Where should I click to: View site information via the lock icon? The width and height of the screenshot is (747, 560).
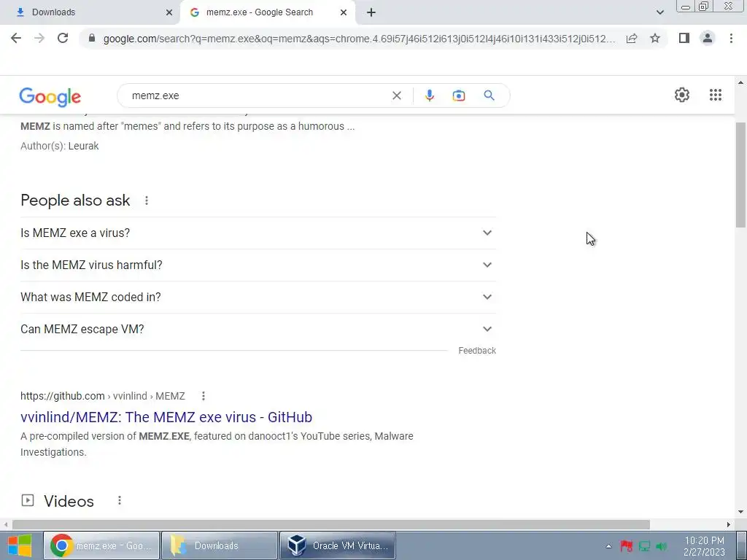pyautogui.click(x=92, y=39)
